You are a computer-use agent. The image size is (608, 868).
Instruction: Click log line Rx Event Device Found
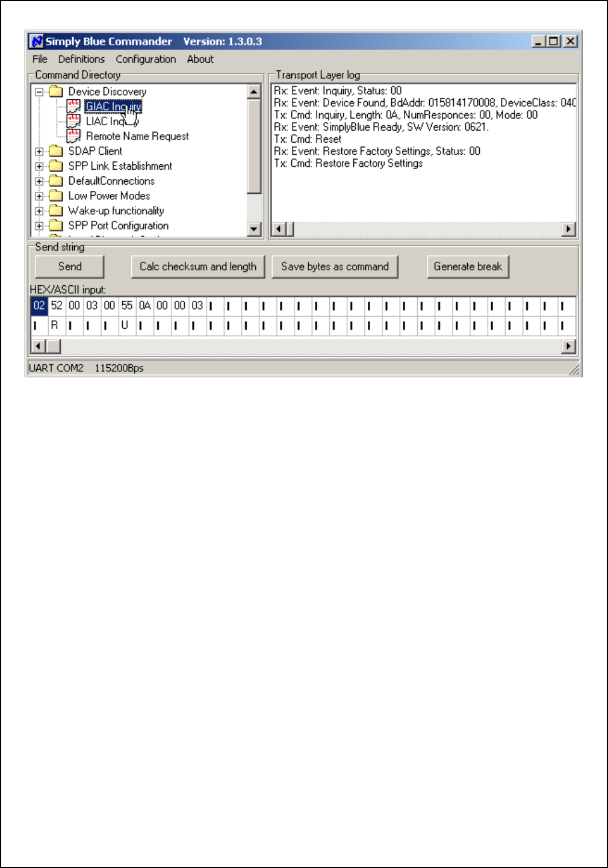point(424,103)
